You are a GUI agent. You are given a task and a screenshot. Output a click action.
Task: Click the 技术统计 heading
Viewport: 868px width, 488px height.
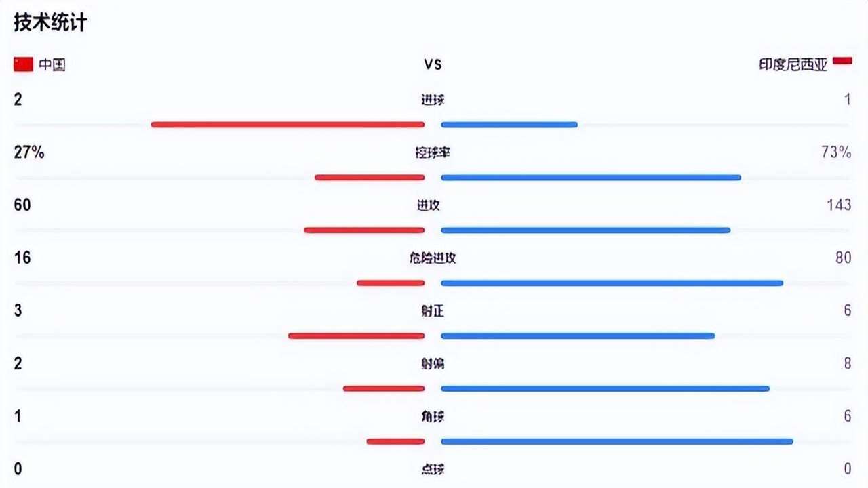pyautogui.click(x=50, y=22)
